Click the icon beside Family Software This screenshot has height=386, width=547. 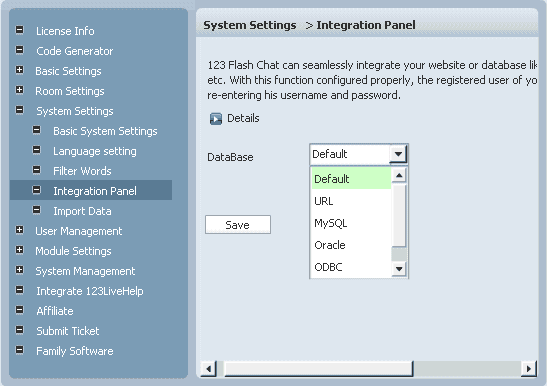[20, 350]
